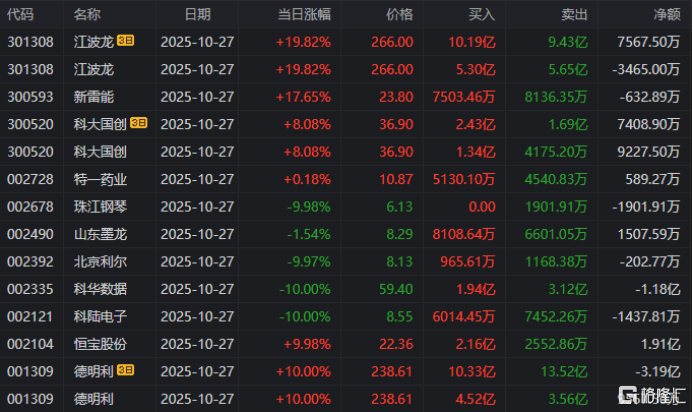Click the +0.18% change for 特一药业
The height and width of the screenshot is (412, 693).
point(307,179)
